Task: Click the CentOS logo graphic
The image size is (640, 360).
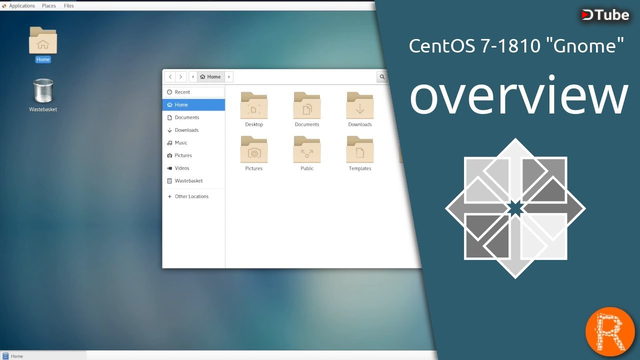Action: tap(515, 208)
